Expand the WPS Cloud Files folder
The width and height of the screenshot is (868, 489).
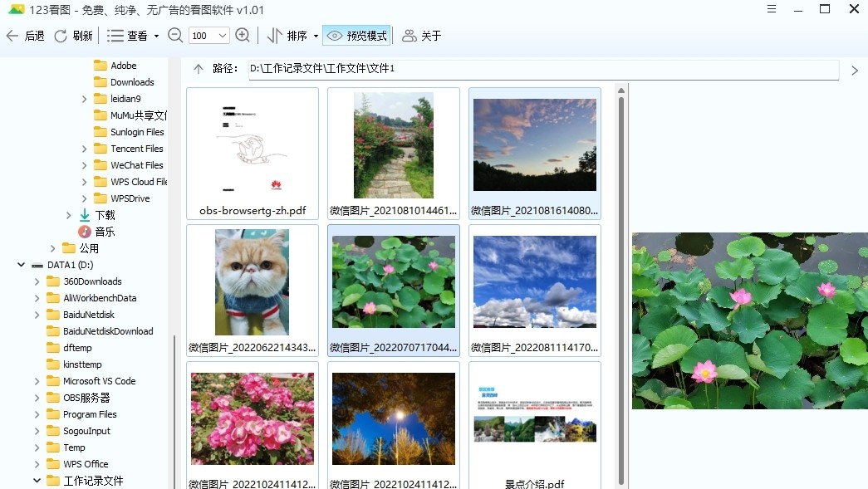[84, 182]
